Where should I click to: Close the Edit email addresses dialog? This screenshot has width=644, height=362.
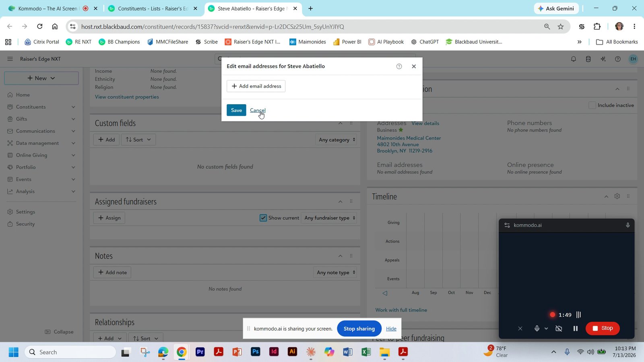[414, 66]
